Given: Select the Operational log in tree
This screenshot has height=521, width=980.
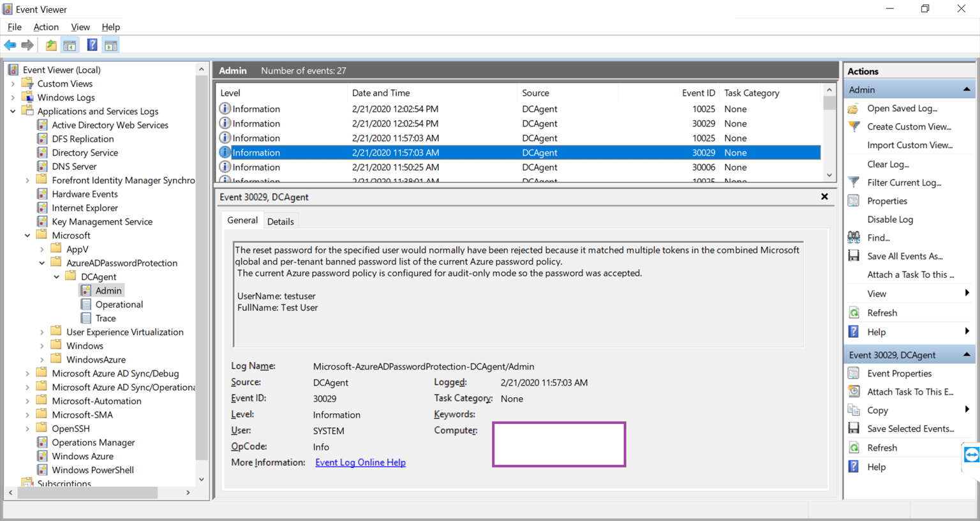Looking at the screenshot, I should [119, 305].
